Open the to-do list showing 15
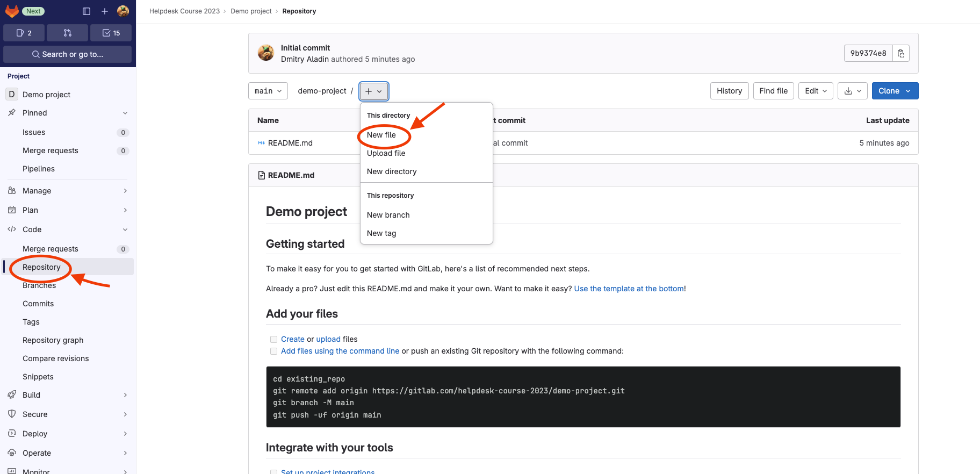 click(x=111, y=33)
